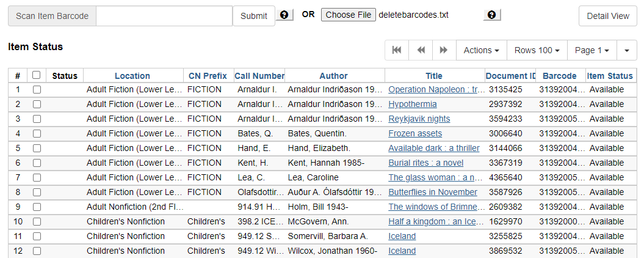Go to next page using the forward icon

[x=444, y=50]
